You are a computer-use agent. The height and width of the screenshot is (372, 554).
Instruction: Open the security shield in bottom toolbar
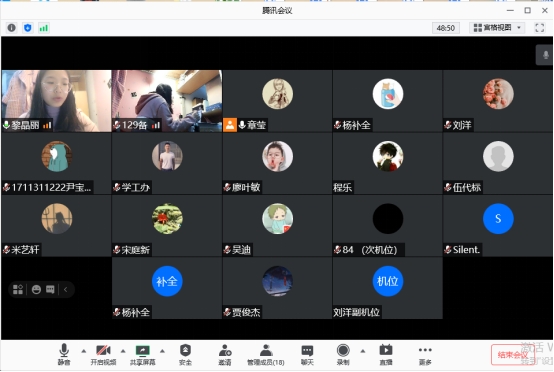pos(185,355)
